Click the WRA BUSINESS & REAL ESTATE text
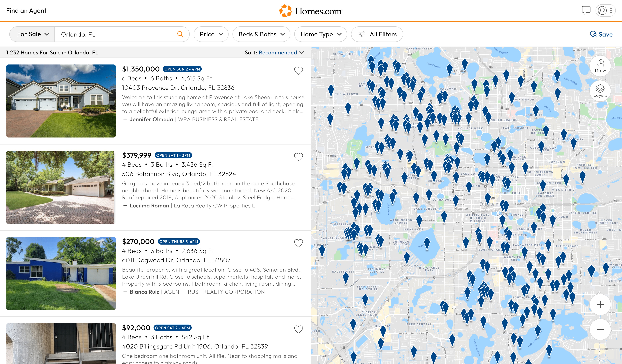This screenshot has height=364, width=622. pos(218,119)
